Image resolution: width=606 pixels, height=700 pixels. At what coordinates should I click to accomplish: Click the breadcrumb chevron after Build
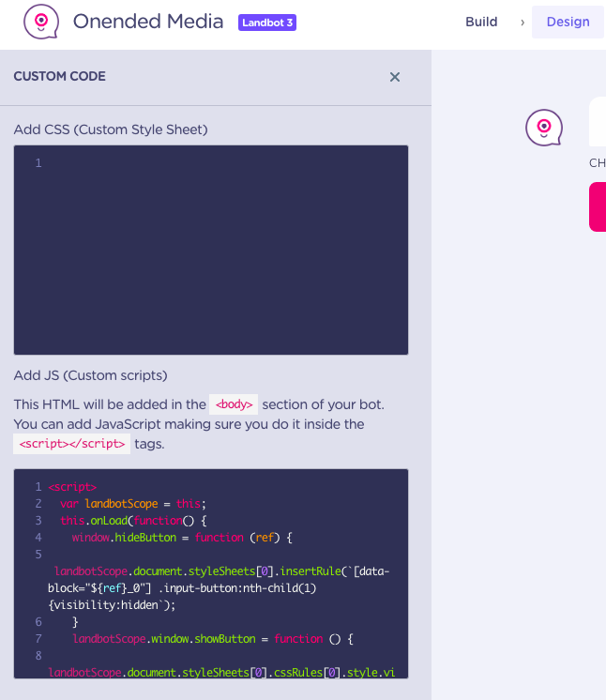pos(523,23)
